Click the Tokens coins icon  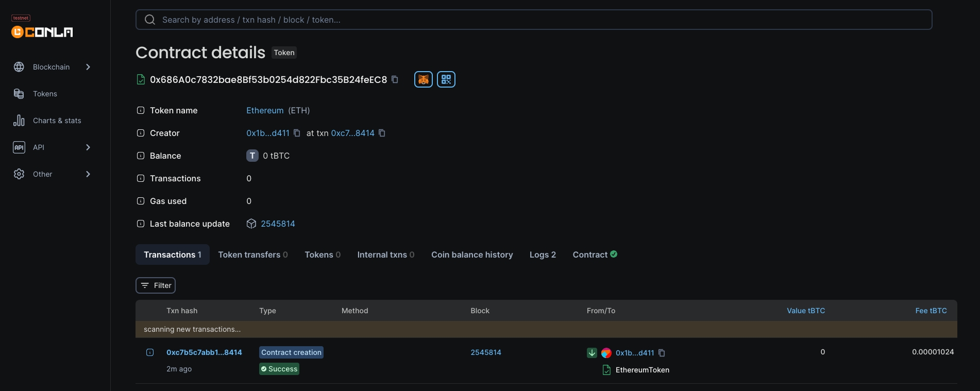[19, 94]
